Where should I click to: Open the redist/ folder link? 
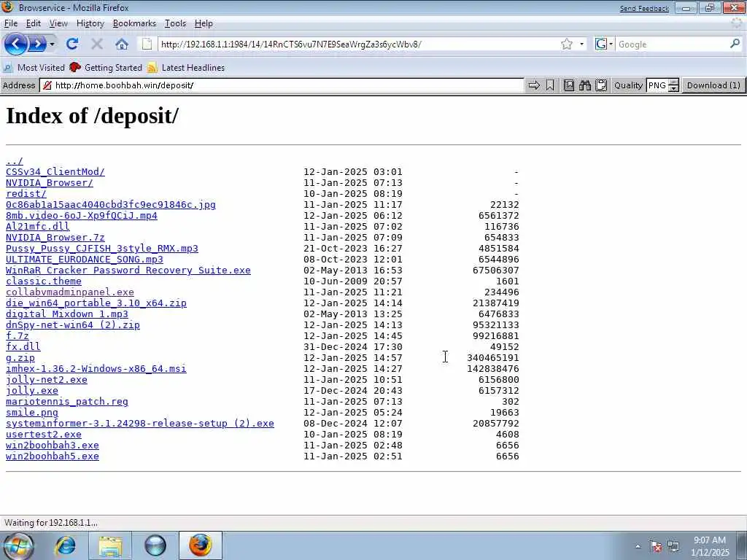(x=26, y=194)
